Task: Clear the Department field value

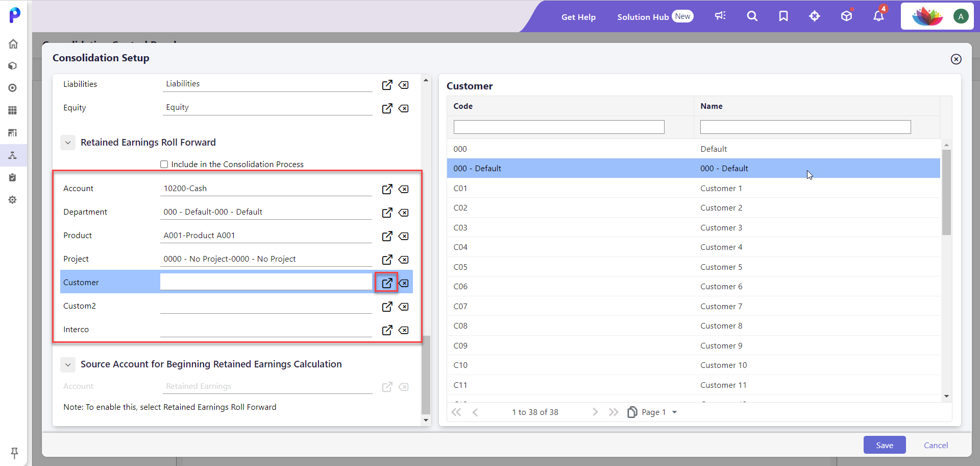Action: point(404,213)
